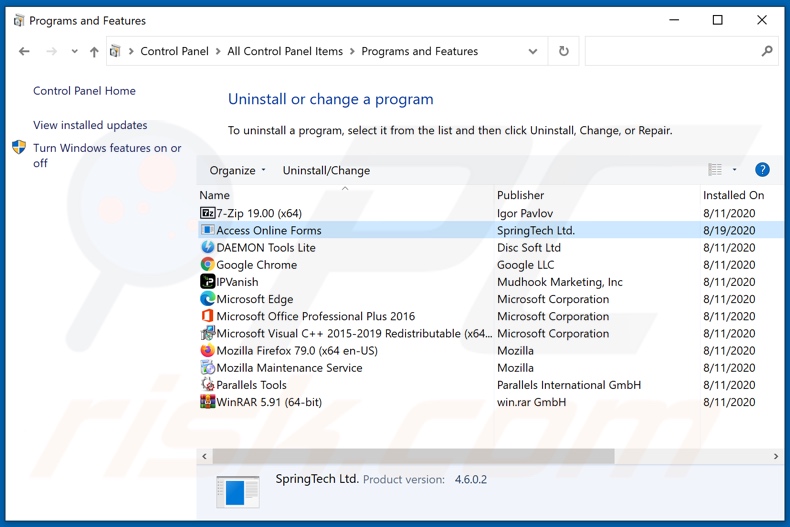Image resolution: width=790 pixels, height=527 pixels.
Task: Go up one level with up arrow
Action: pyautogui.click(x=94, y=52)
